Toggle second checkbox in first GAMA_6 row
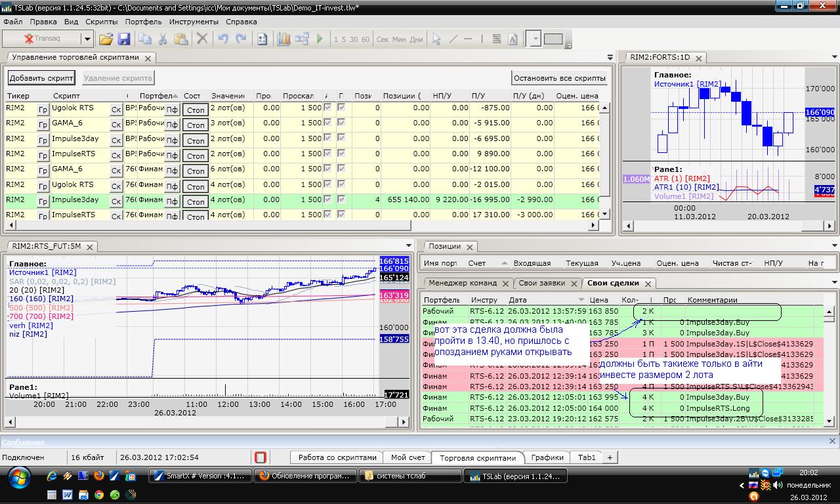Image resolution: width=840 pixels, height=504 pixels. [341, 123]
